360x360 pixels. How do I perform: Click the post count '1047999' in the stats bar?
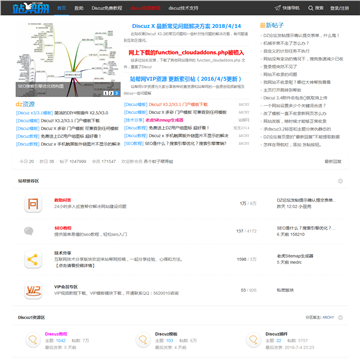77,161
